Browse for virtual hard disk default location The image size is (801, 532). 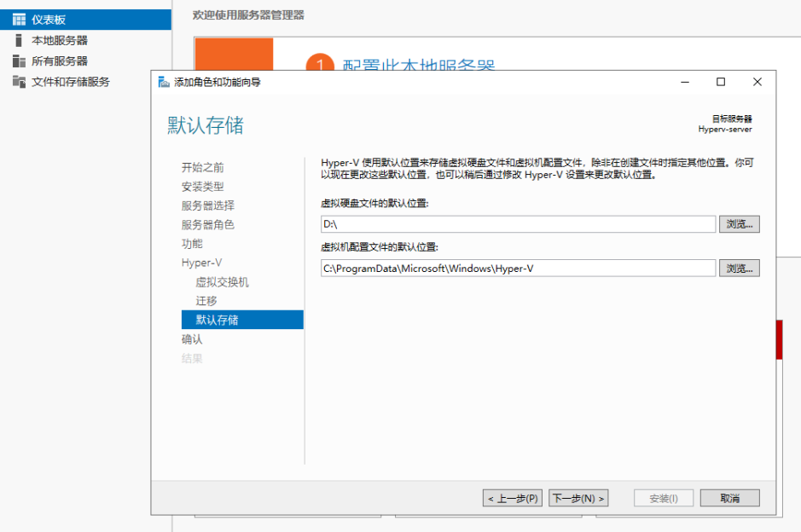coord(740,224)
